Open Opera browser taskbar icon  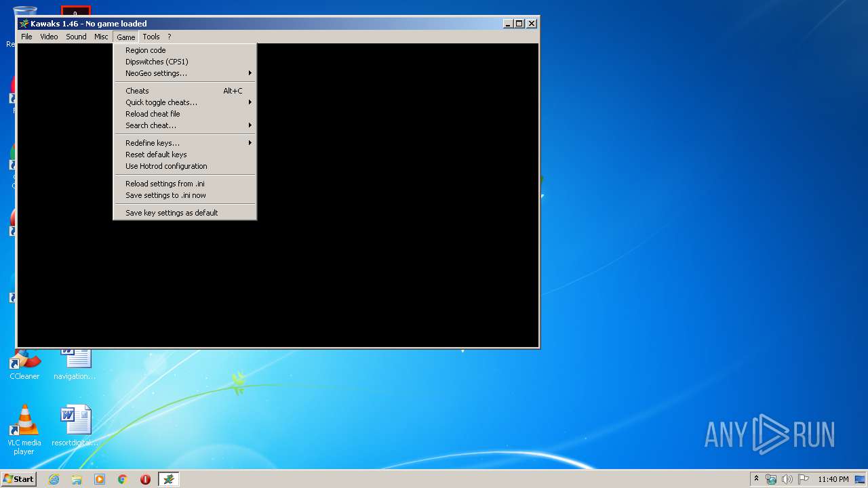point(145,479)
